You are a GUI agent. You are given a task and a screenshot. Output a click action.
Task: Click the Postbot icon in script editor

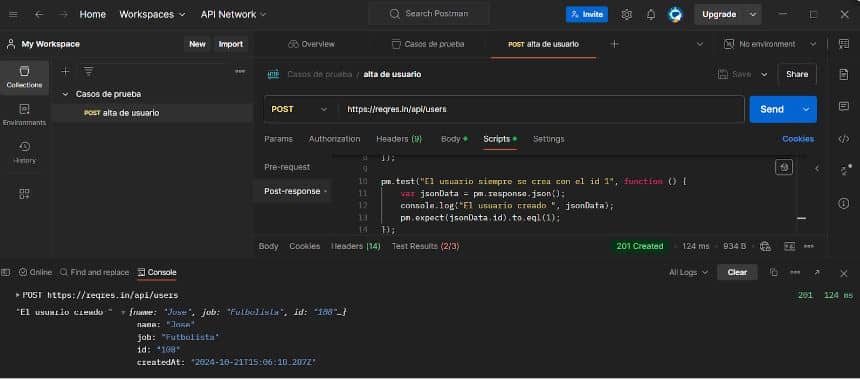784,167
